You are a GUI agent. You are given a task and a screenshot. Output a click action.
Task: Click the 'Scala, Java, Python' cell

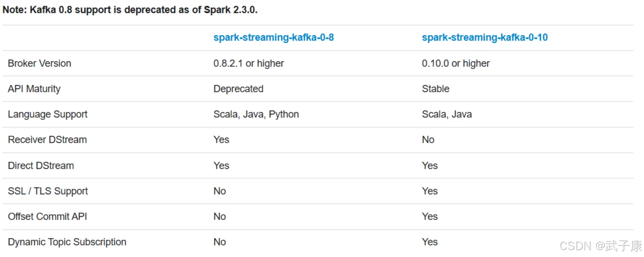point(256,114)
